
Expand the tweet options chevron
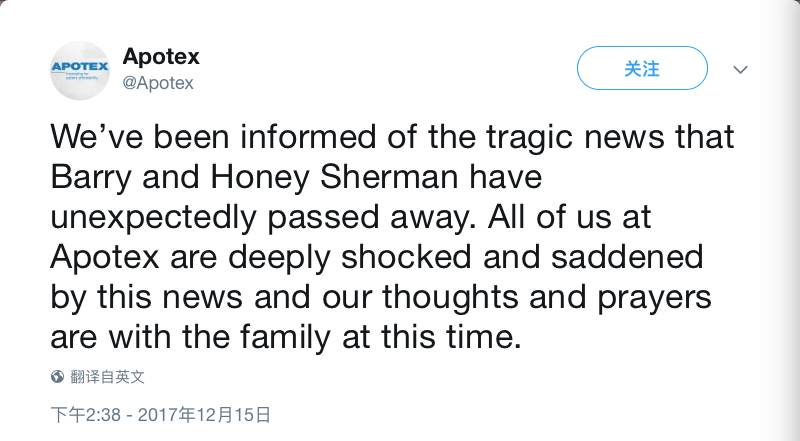(x=740, y=69)
